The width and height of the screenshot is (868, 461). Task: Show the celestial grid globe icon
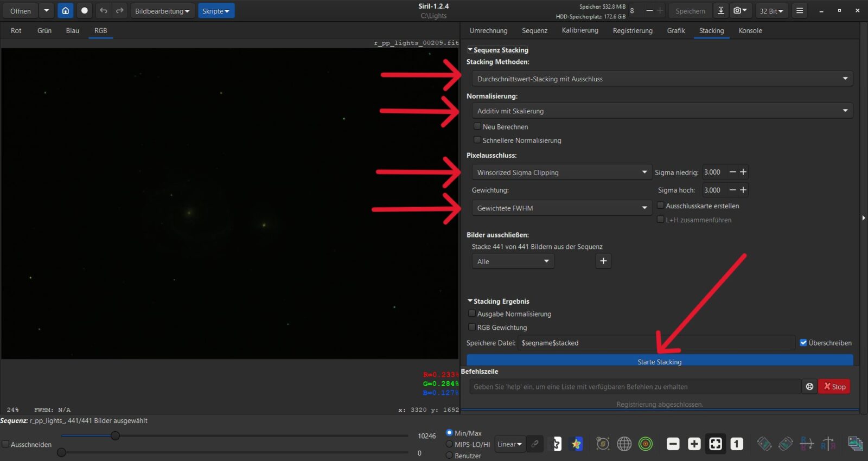[624, 444]
